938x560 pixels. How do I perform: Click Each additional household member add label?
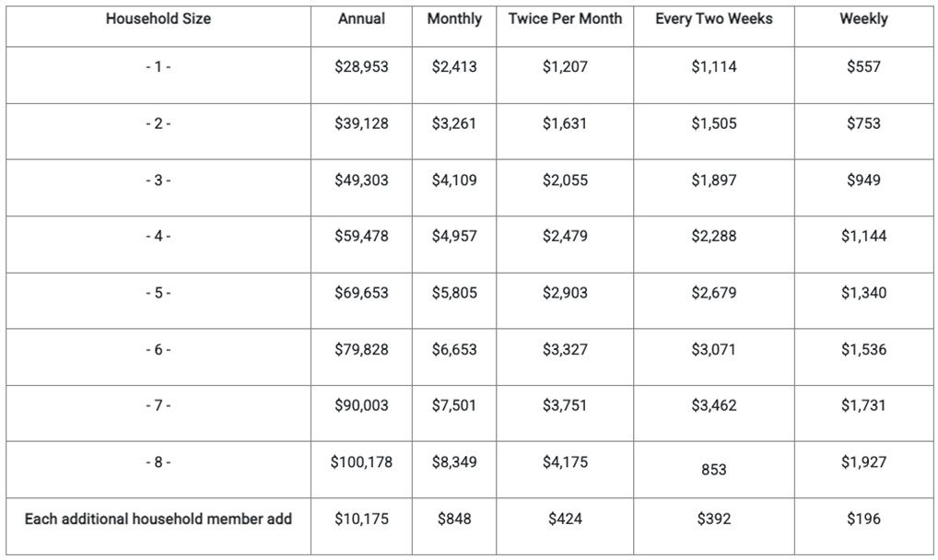[x=158, y=519]
